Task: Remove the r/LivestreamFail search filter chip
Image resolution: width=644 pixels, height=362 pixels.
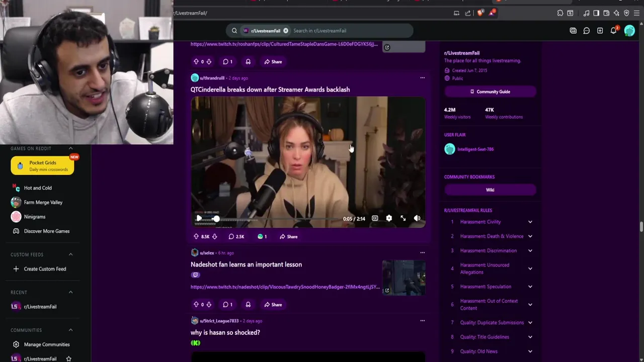Action: coord(286,31)
